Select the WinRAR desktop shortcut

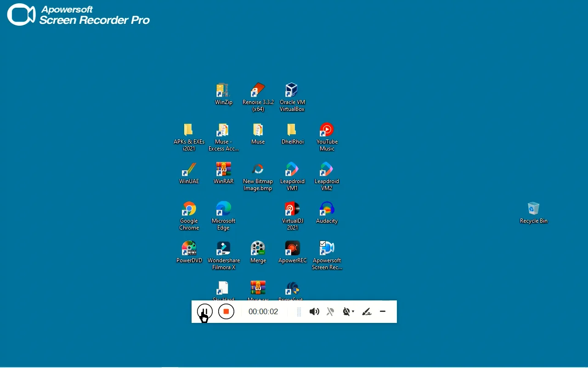tap(224, 173)
